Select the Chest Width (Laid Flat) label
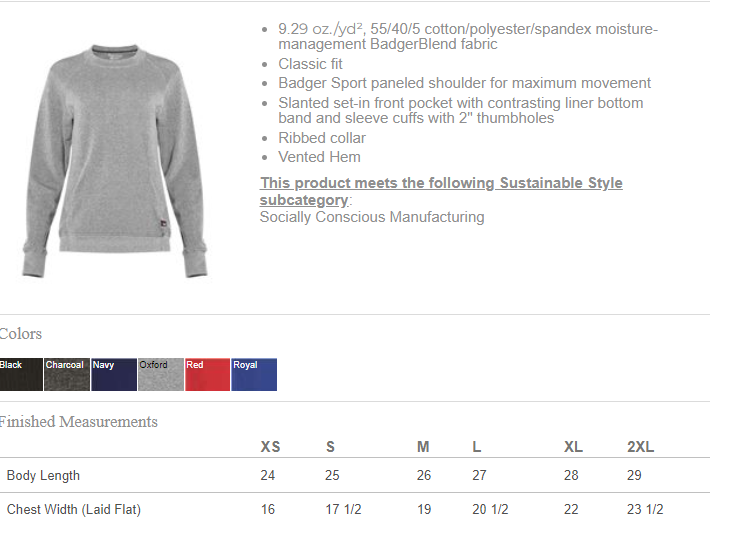Screen dimensions: 747x542 coord(74,510)
